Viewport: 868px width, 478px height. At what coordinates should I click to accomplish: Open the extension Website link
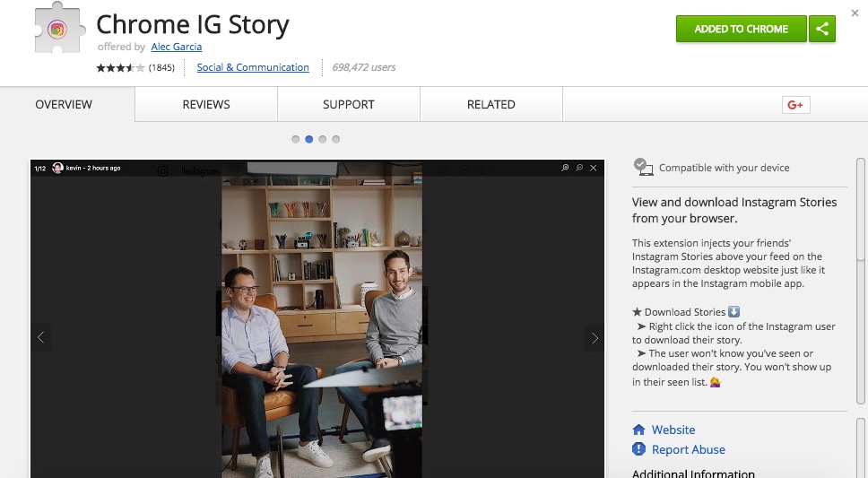(x=673, y=430)
